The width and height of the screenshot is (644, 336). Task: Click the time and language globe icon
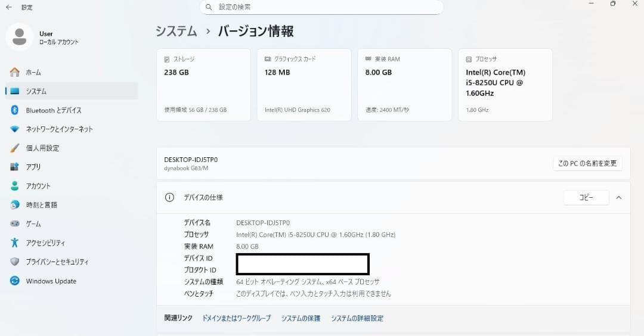click(x=15, y=205)
